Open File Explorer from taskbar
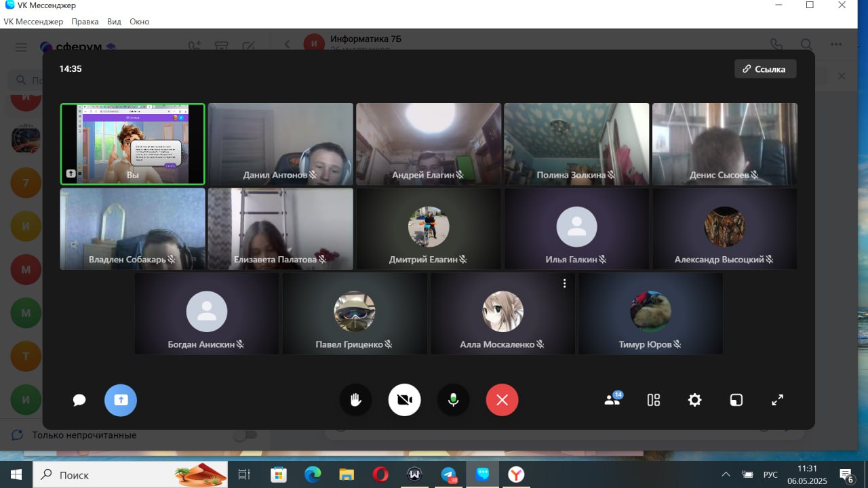Image resolution: width=868 pixels, height=488 pixels. point(347,474)
